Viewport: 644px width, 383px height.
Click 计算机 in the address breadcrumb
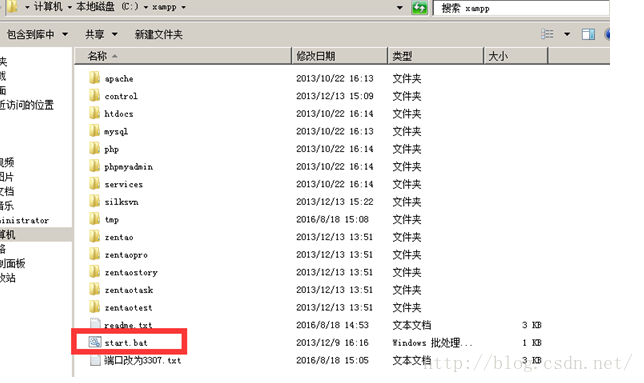(x=48, y=7)
